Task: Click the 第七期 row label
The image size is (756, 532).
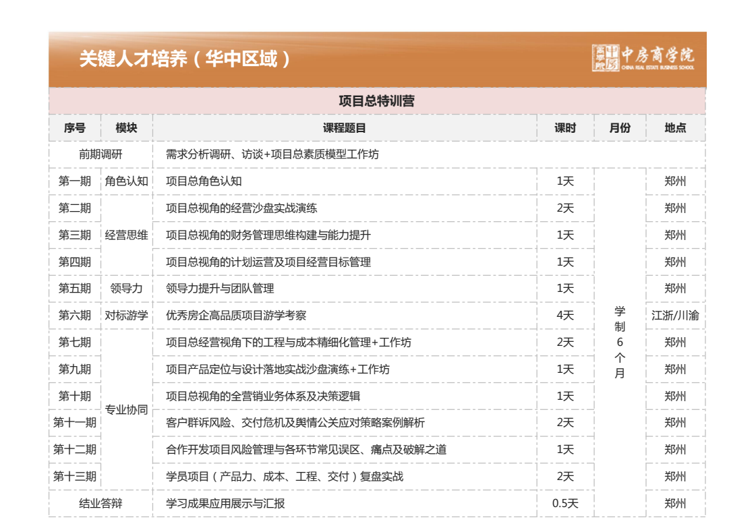Action: [x=75, y=342]
